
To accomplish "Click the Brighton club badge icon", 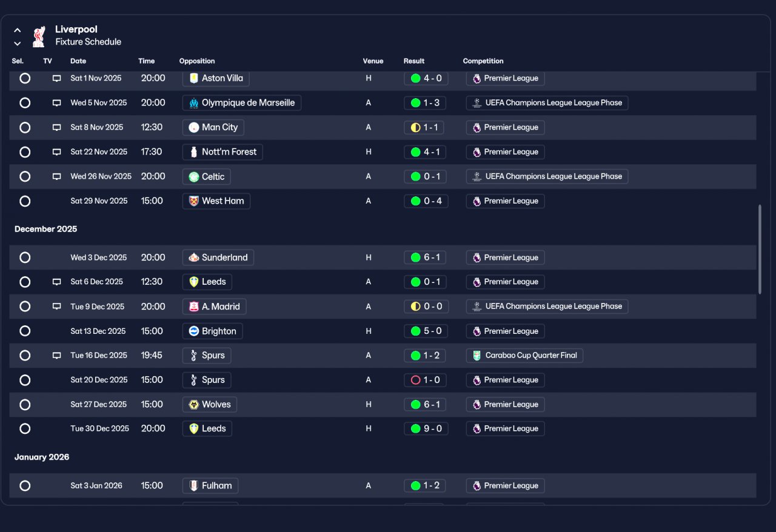I will tap(194, 331).
